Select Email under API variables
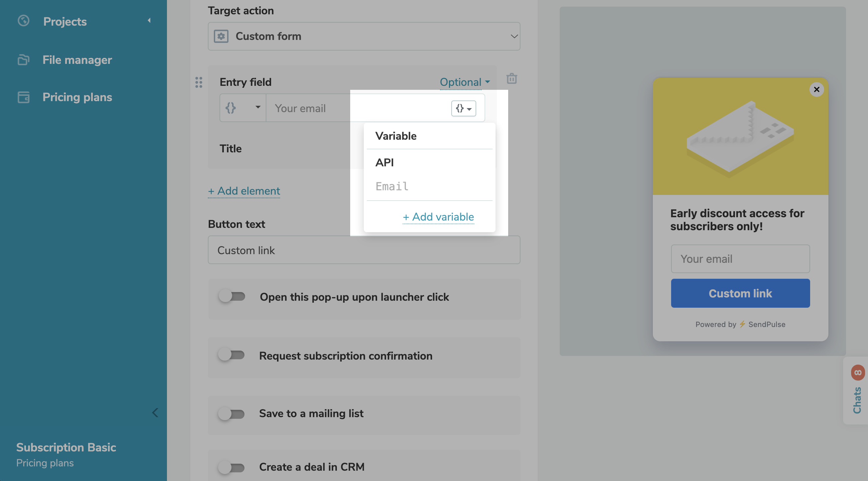Image resolution: width=868 pixels, height=481 pixels. click(392, 186)
